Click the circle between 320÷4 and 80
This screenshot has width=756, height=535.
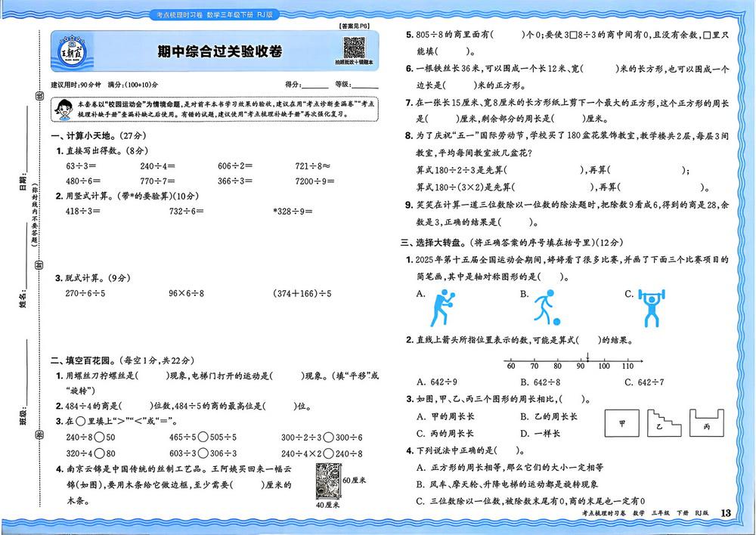(x=101, y=453)
